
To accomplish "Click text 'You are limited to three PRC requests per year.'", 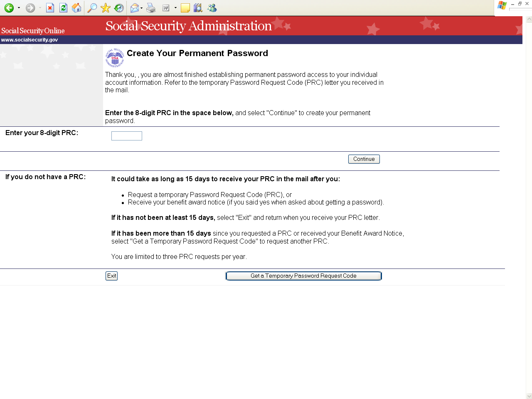I will (x=179, y=257).
